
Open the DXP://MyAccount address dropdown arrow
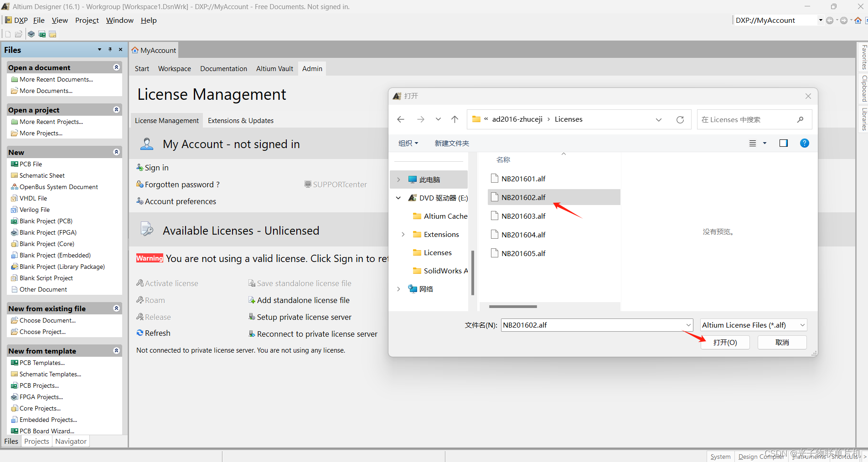pos(821,21)
